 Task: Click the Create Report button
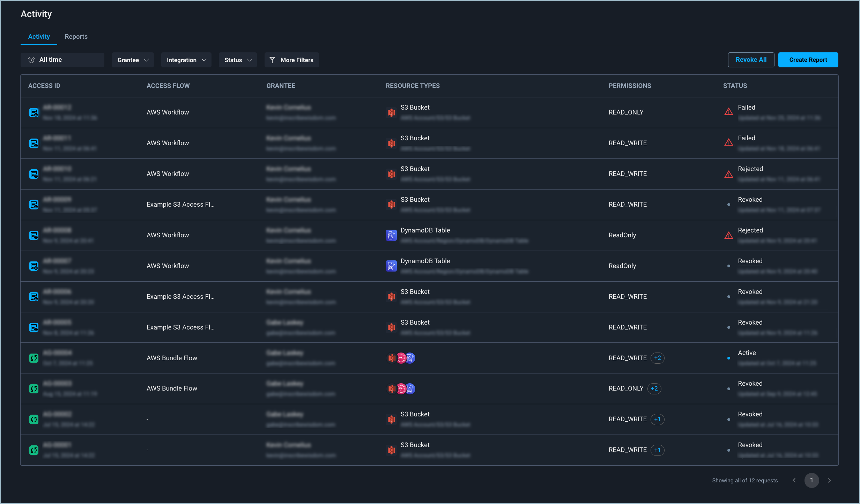pos(808,60)
